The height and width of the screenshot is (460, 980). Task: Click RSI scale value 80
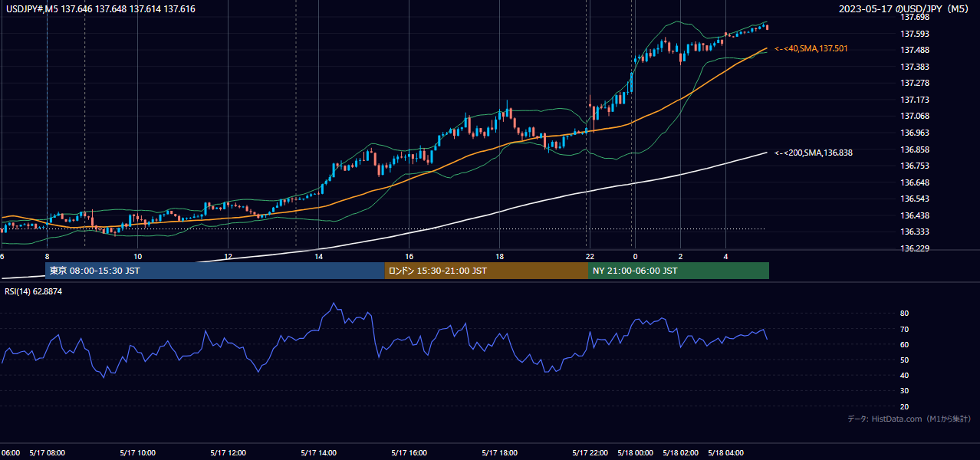click(x=904, y=314)
